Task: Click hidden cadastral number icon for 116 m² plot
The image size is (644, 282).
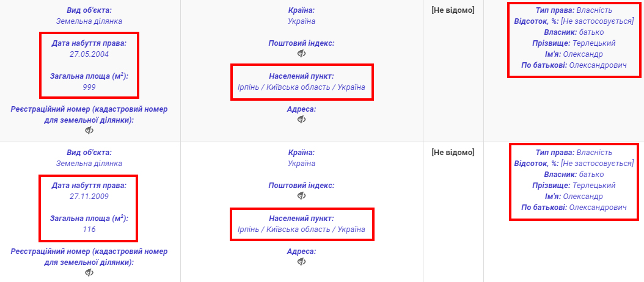Action: [89, 273]
